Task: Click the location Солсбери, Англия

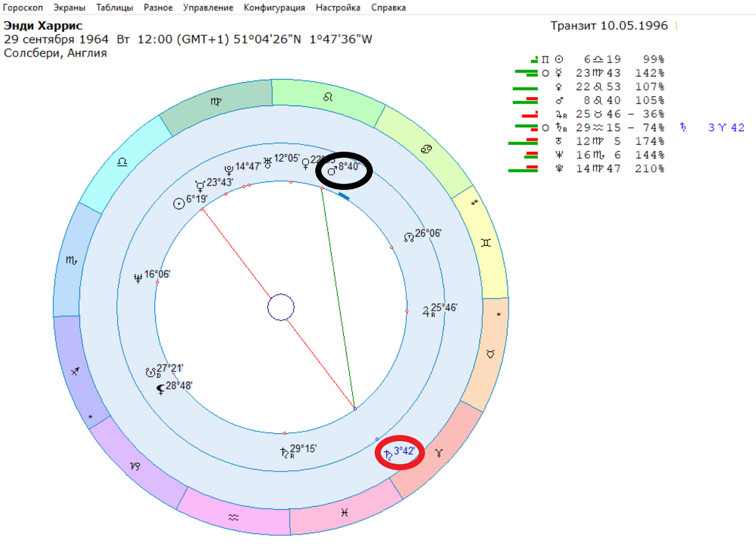Action: [x=55, y=53]
